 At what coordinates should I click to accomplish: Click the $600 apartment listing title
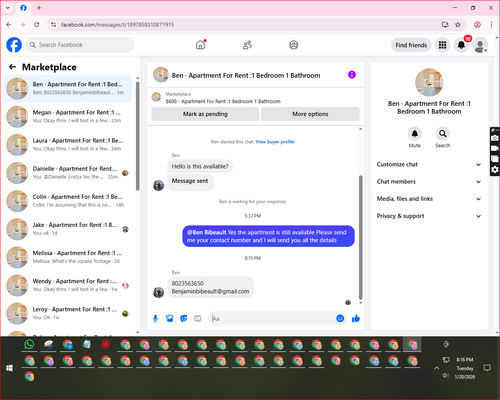223,101
